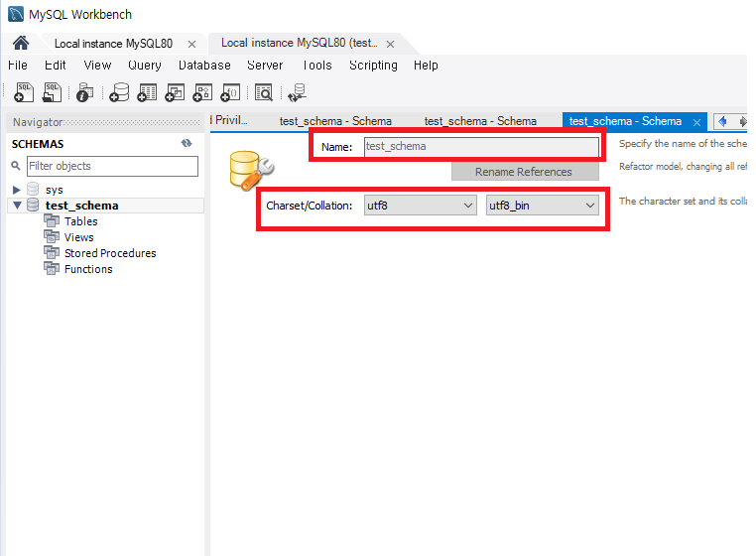
Task: Open the Query menu
Action: tap(145, 66)
